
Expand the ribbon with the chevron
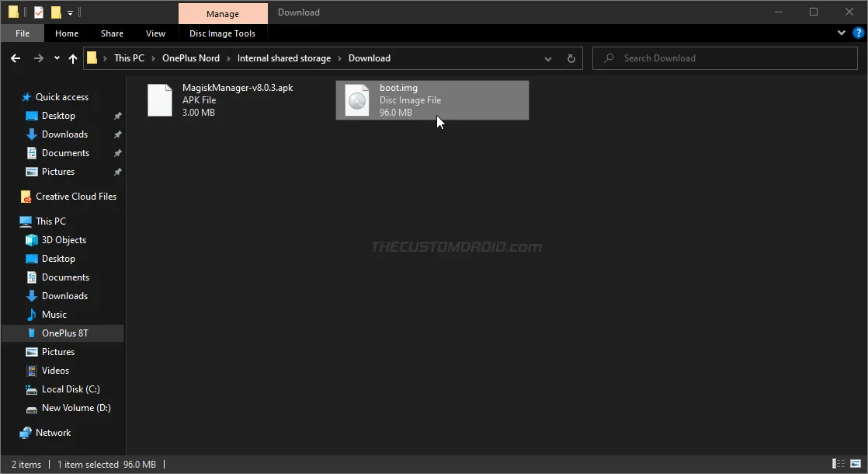[842, 33]
